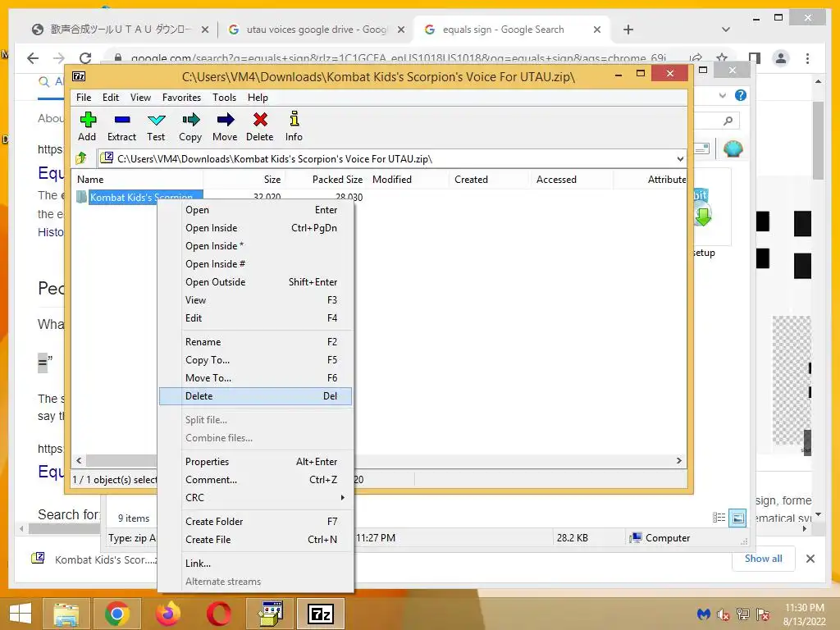840x630 pixels.
Task: Choose Delete in the context menu
Action: tap(256, 396)
